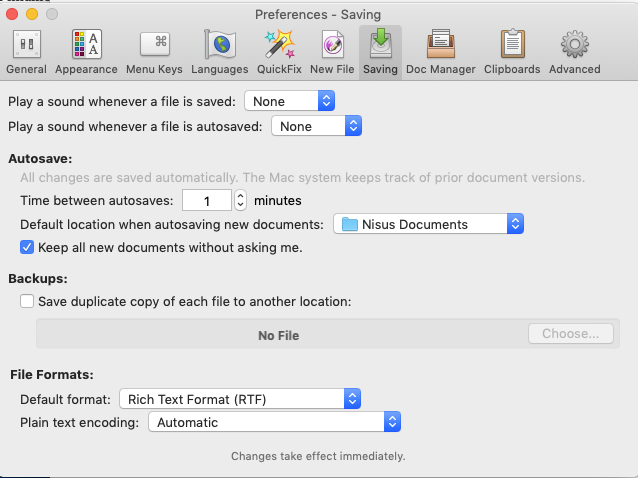Click the Saving toolbar tab
The height and width of the screenshot is (478, 638).
(381, 52)
